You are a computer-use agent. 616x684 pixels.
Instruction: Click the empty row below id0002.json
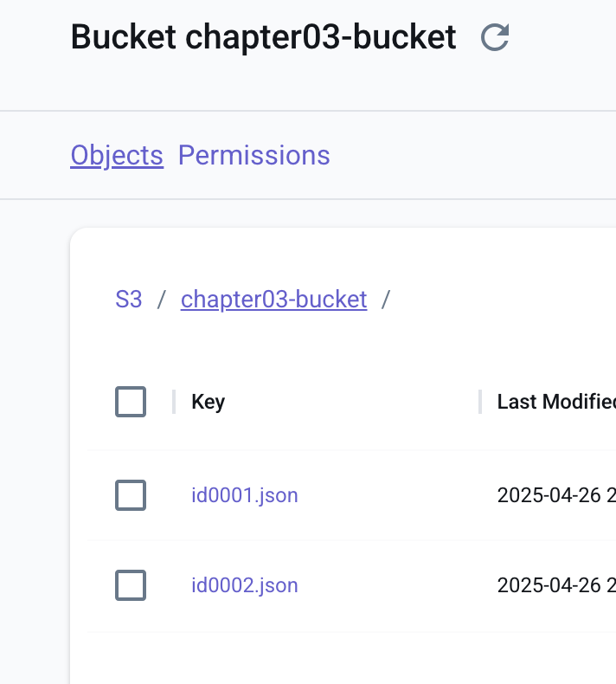click(x=346, y=656)
